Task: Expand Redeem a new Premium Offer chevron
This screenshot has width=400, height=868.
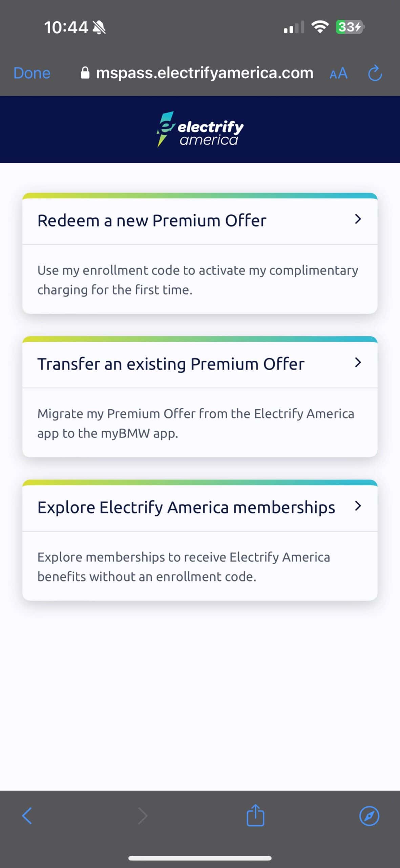Action: 358,219
